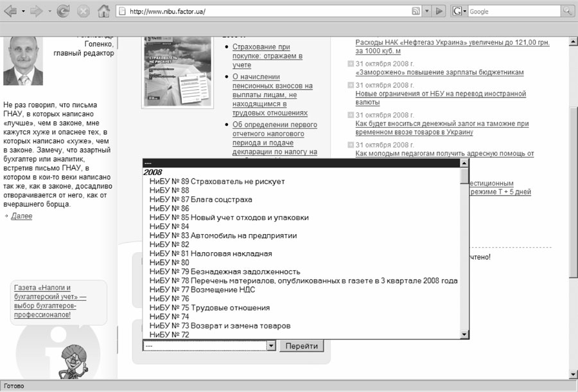Click the browser Forward arrow button
This screenshot has width=578, height=392.
(x=37, y=11)
